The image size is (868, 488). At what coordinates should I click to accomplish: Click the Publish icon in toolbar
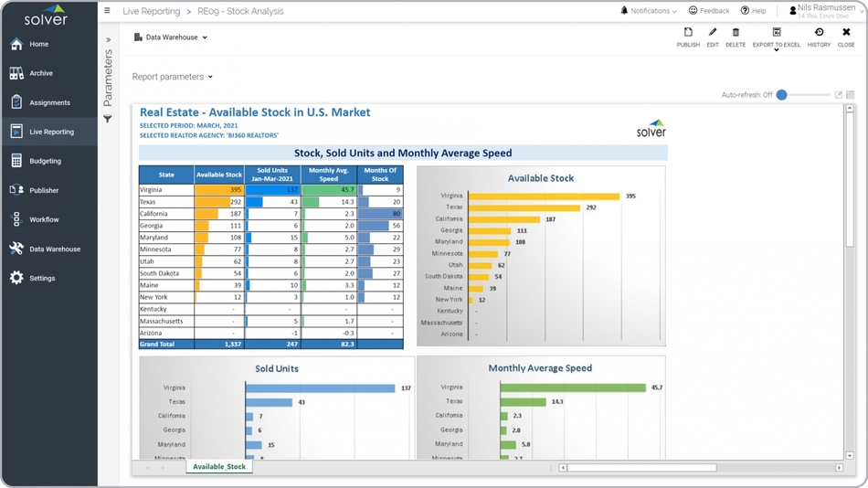[x=688, y=37]
